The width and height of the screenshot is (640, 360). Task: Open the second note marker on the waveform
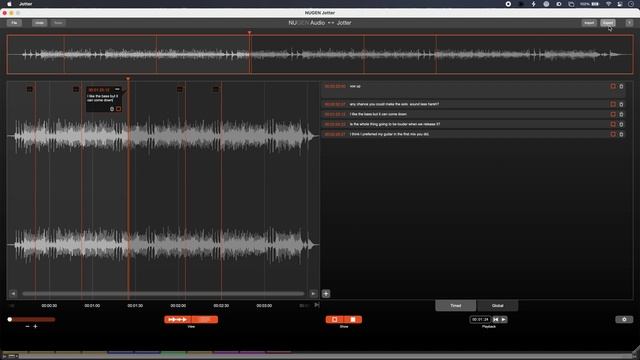click(76, 89)
